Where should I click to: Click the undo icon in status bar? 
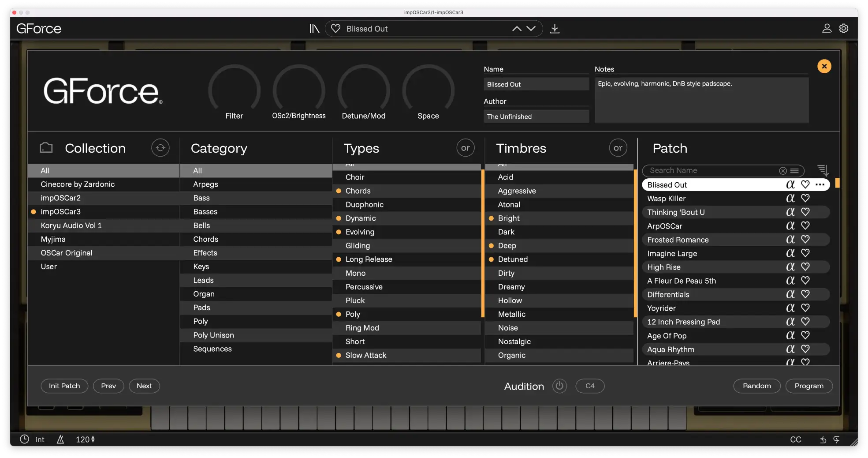[823, 439]
